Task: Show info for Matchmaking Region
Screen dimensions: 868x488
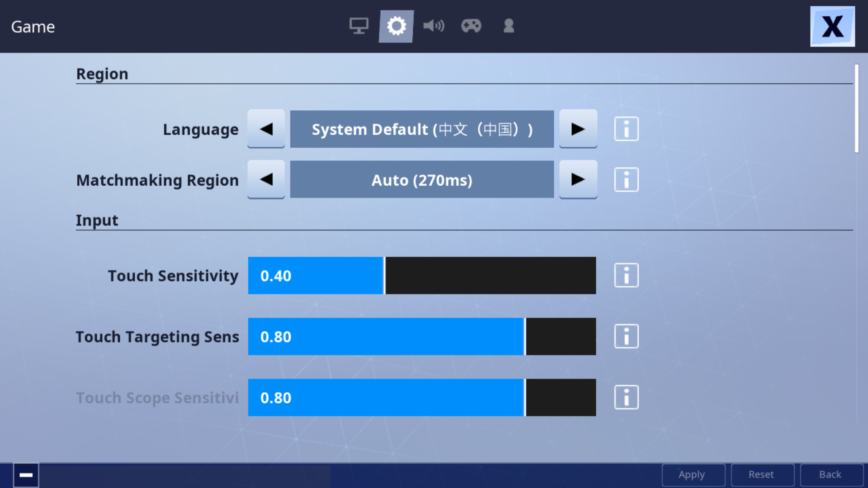Action: [626, 180]
